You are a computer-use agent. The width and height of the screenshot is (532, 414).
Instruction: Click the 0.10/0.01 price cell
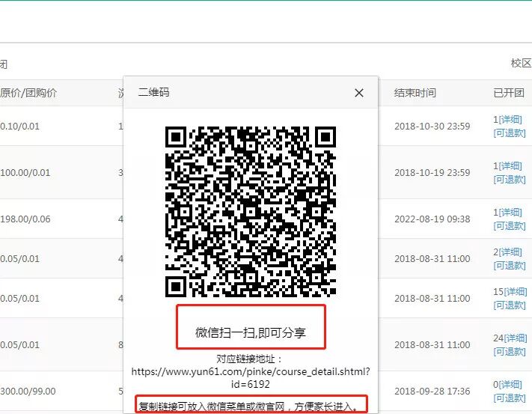[19, 127]
